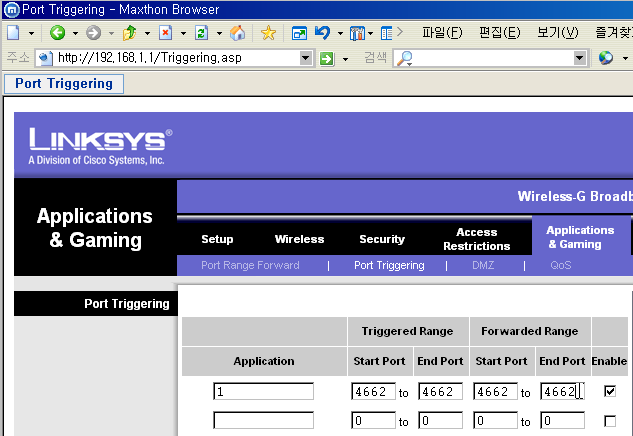The image size is (633, 436).
Task: Open the QoS link
Action: pos(561,265)
